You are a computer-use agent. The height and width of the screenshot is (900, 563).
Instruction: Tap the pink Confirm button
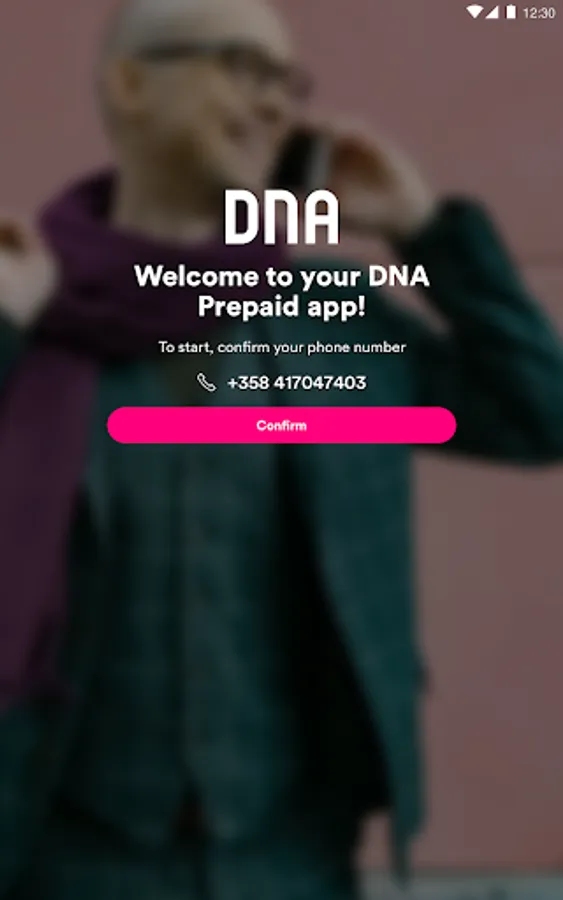pos(281,425)
